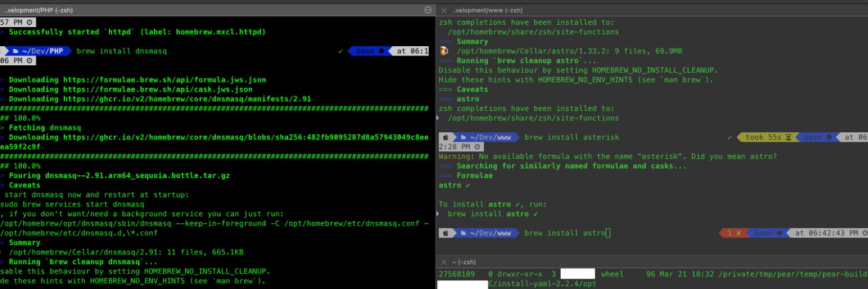Click the 'dnsmasq --keep-in-foreground' command line
The image size is (868, 289).
click(x=215, y=224)
